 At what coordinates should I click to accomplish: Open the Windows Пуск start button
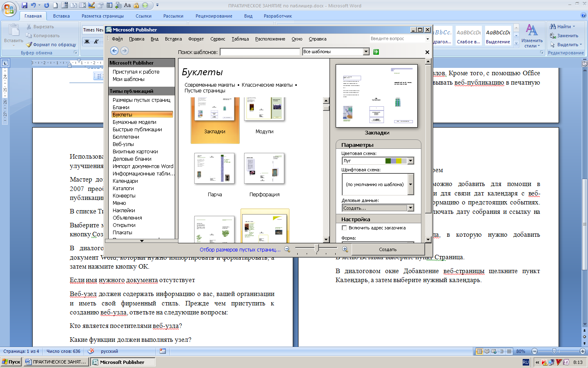(11, 362)
